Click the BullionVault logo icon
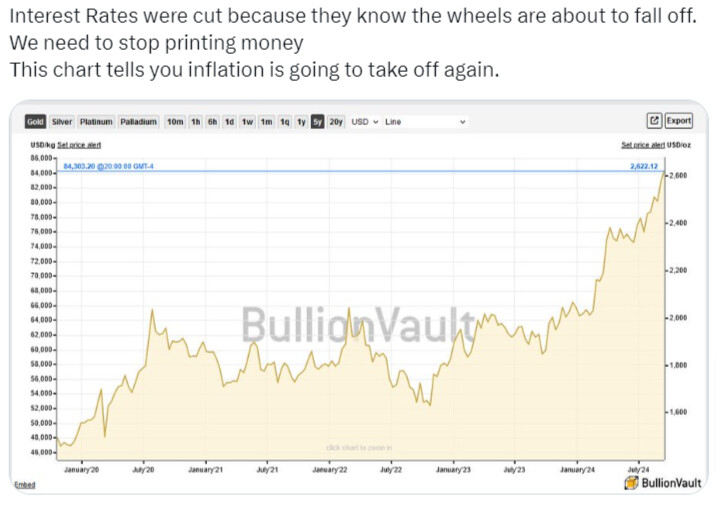 632,482
